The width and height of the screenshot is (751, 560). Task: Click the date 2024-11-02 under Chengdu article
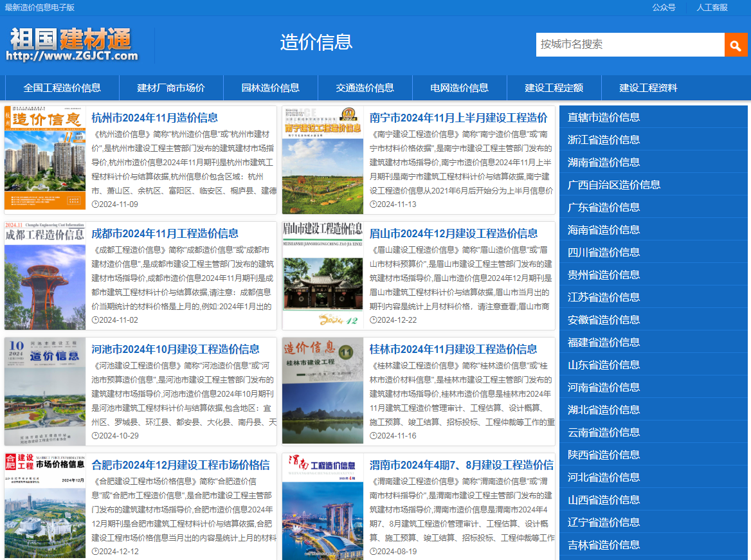click(115, 320)
